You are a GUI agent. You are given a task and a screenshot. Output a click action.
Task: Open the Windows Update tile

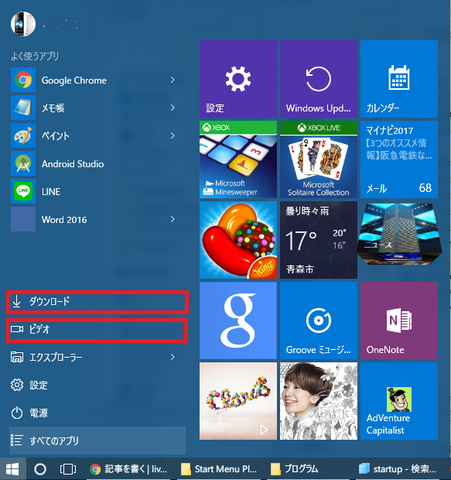318,79
